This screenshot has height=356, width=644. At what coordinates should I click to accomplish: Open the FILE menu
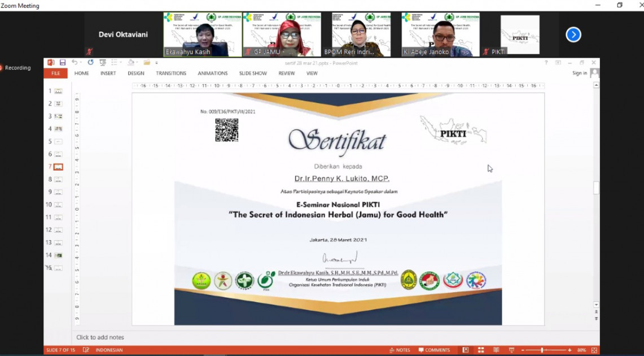[x=56, y=73]
